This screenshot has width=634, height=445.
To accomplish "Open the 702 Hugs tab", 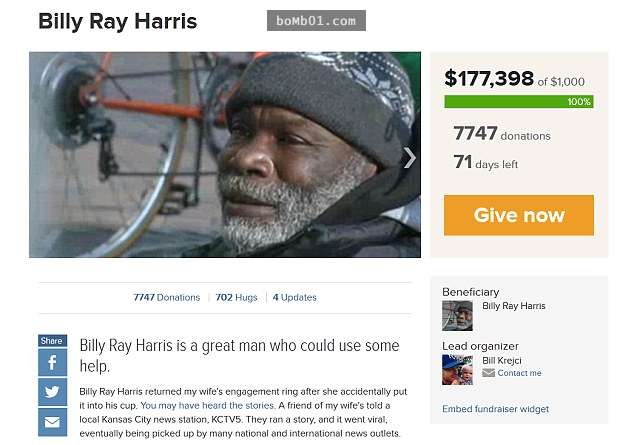I will pyautogui.click(x=236, y=297).
